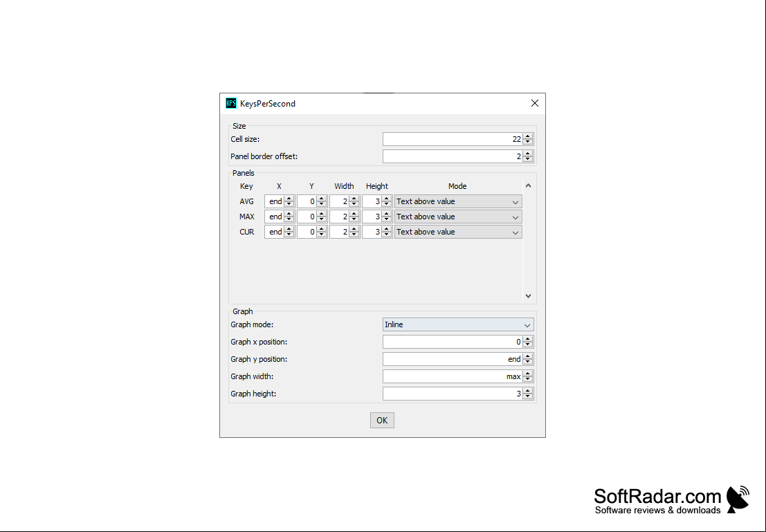The width and height of the screenshot is (766, 532).
Task: Click the CUR key label
Action: (x=247, y=232)
